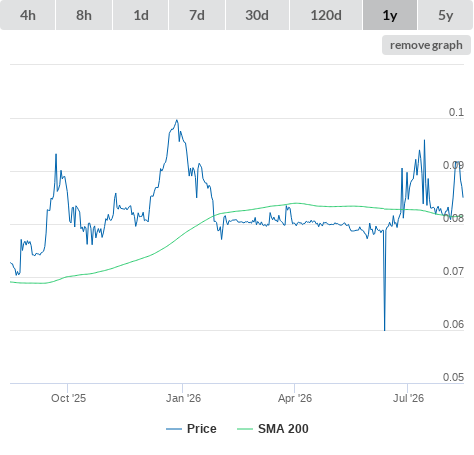Choose the 1d range tab
Screen dimensions: 474x455
click(141, 15)
